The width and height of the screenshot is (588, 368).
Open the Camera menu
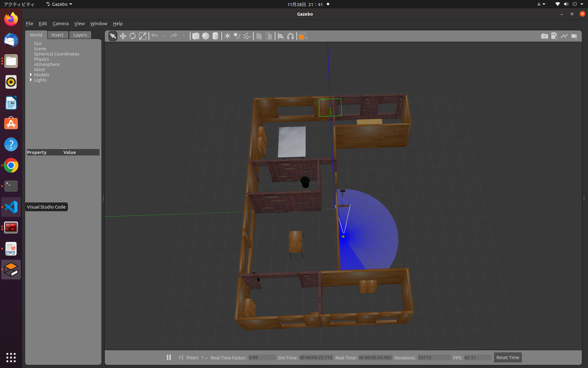click(x=61, y=24)
